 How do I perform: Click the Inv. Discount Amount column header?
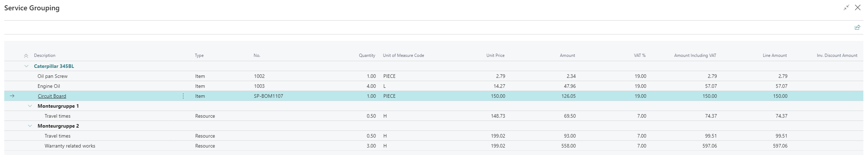click(x=837, y=55)
